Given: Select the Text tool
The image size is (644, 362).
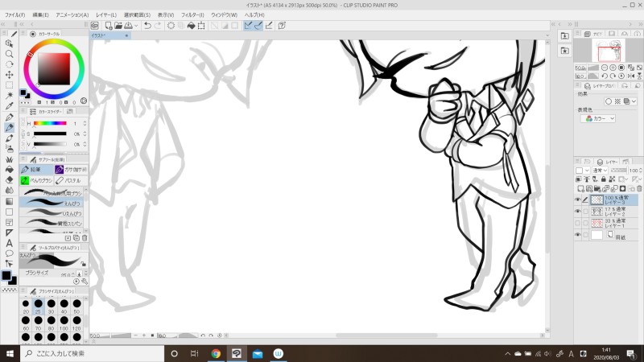Looking at the screenshot, I should pyautogui.click(x=9, y=243).
